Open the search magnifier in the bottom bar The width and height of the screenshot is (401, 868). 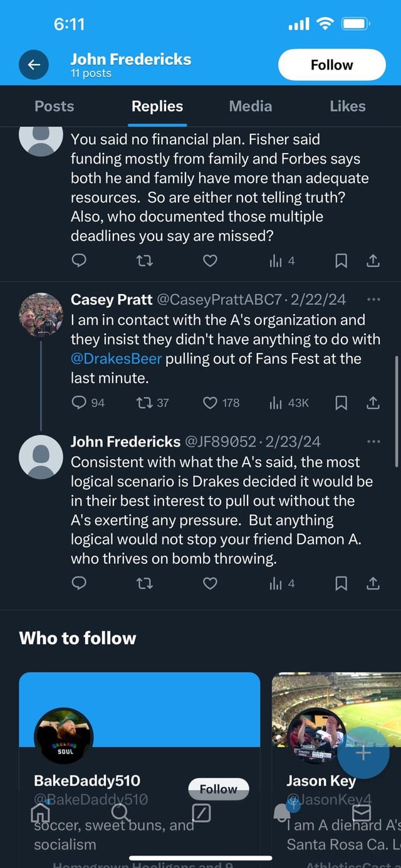(120, 813)
